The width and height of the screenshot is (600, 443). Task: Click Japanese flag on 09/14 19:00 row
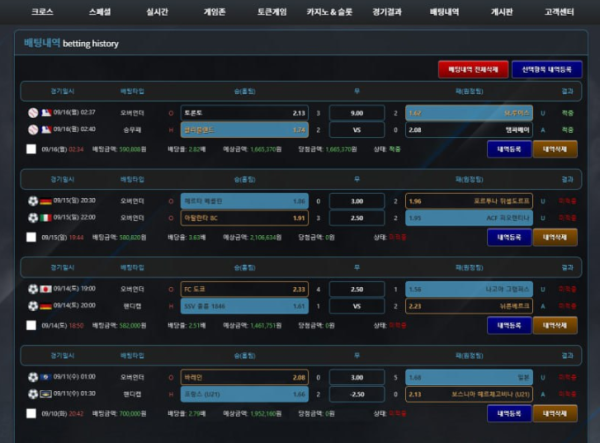(46, 289)
